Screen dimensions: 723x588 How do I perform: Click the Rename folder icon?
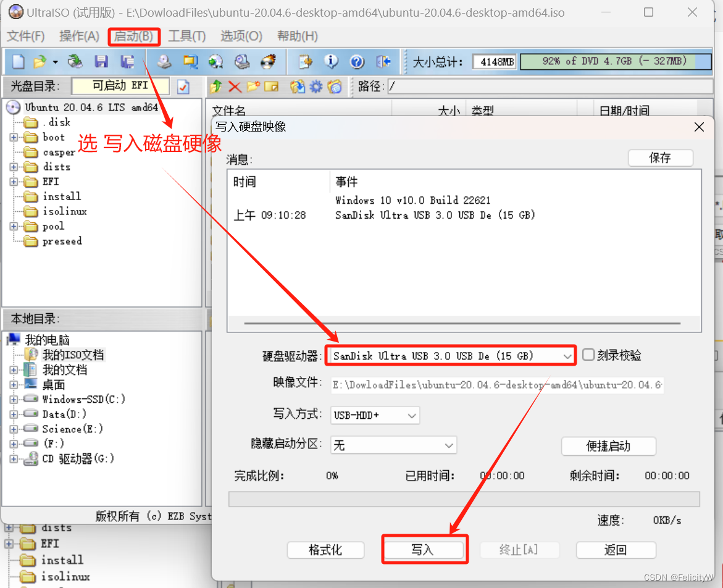coord(272,86)
